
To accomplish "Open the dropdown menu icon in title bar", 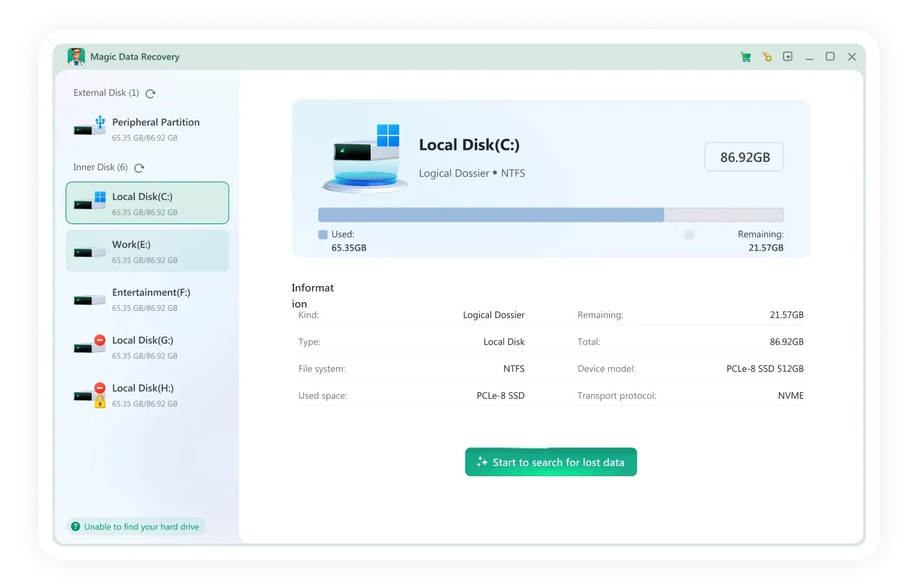I will (788, 56).
